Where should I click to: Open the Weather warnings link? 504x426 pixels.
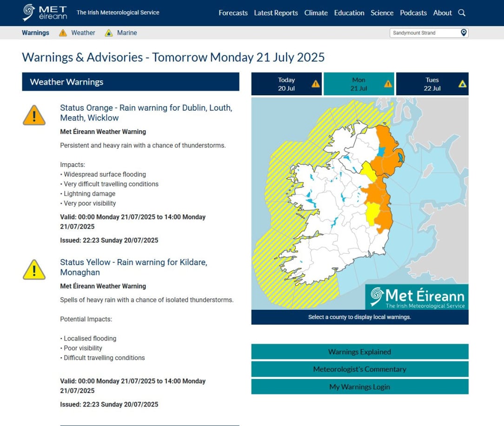(x=83, y=33)
